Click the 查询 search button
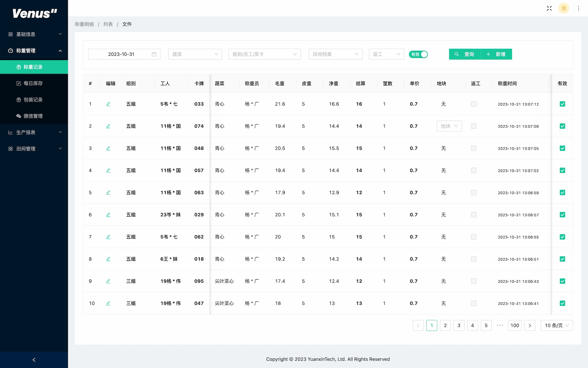This screenshot has height=368, width=588. [x=465, y=54]
